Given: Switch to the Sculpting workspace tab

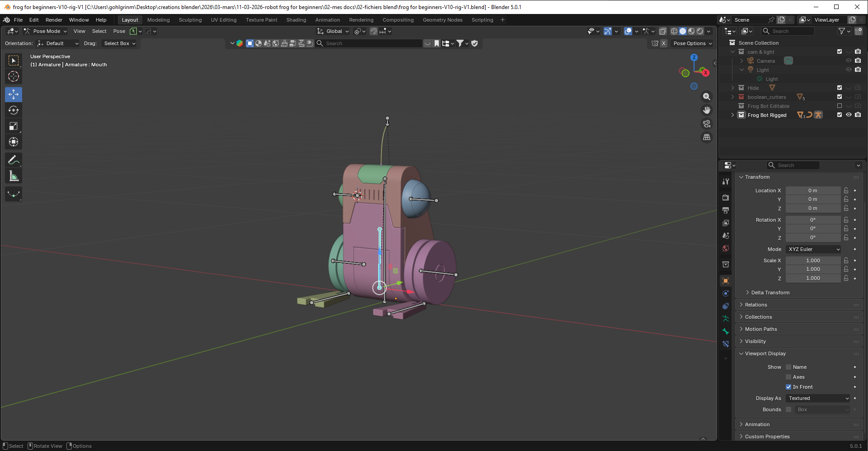Looking at the screenshot, I should tap(190, 20).
